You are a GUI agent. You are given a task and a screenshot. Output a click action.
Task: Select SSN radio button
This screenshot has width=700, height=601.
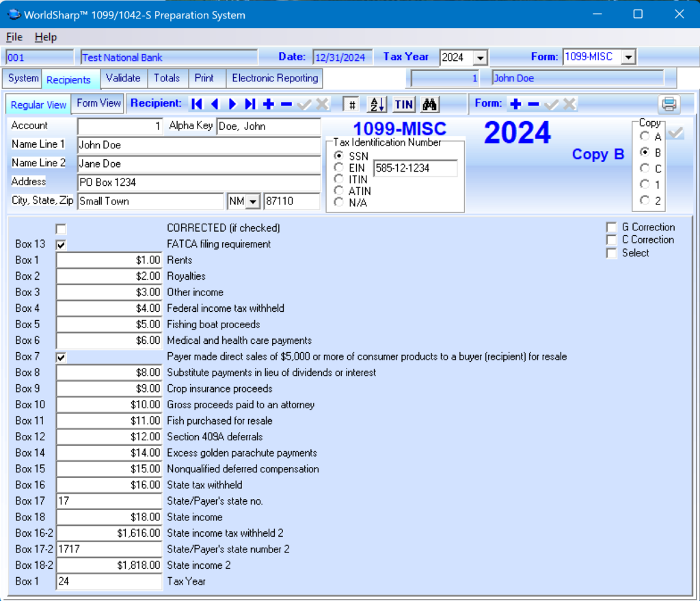click(339, 155)
